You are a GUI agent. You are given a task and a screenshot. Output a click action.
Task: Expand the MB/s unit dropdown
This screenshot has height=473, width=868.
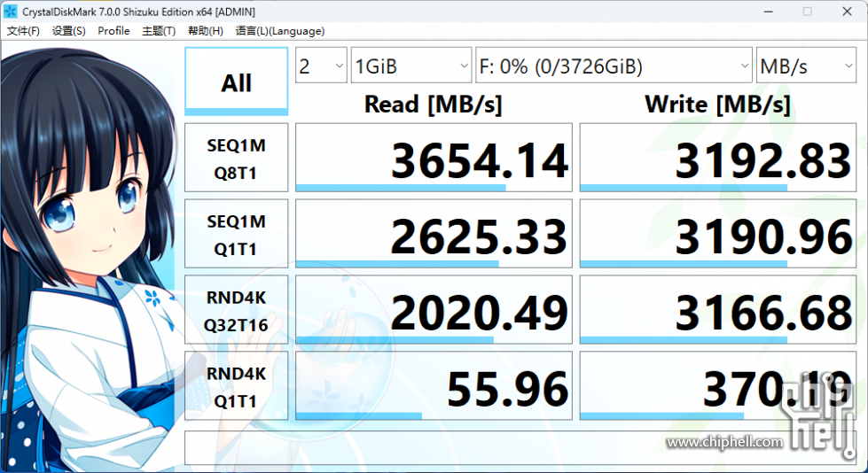806,66
